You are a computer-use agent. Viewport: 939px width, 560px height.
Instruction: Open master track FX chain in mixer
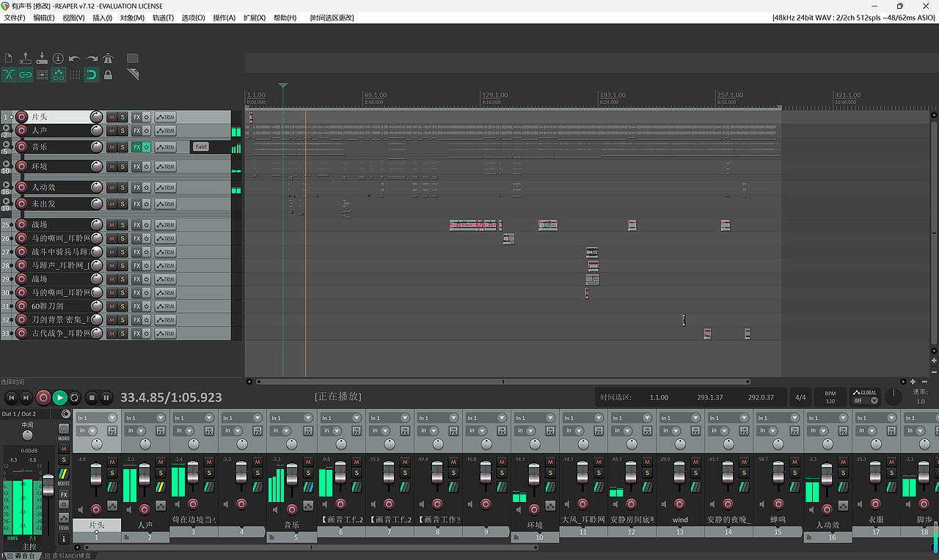(64, 495)
